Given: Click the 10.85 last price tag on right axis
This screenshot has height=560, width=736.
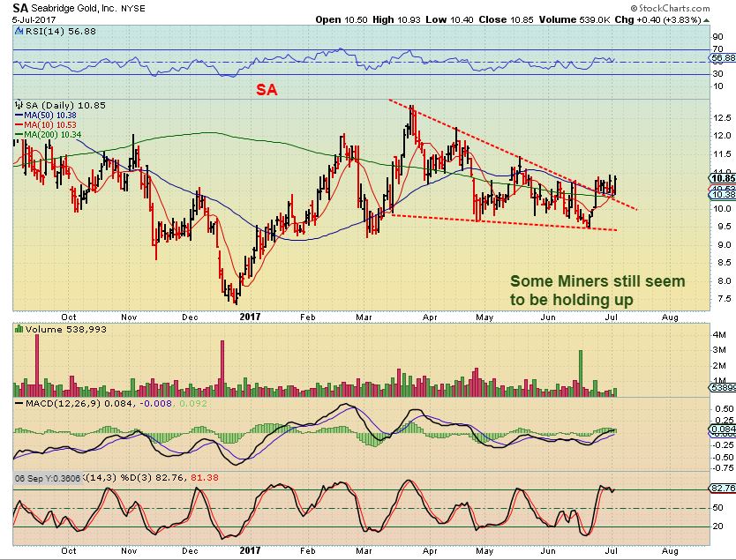Looking at the screenshot, I should [x=723, y=178].
